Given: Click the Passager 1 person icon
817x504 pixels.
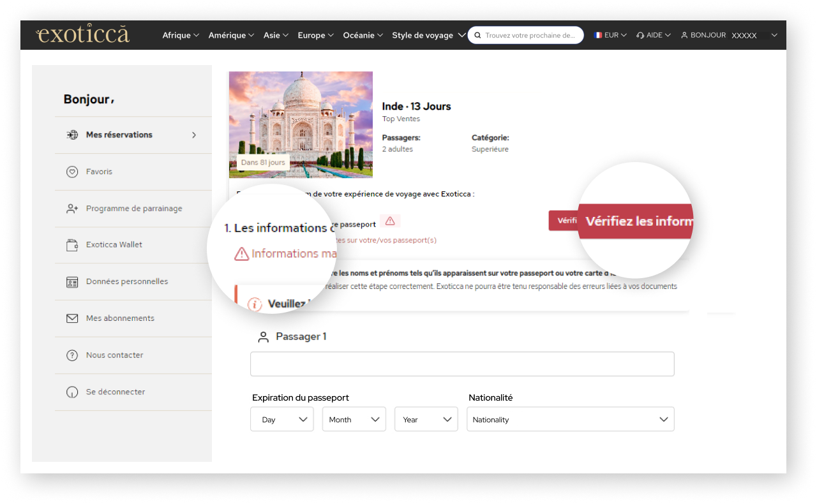Looking at the screenshot, I should tap(263, 337).
